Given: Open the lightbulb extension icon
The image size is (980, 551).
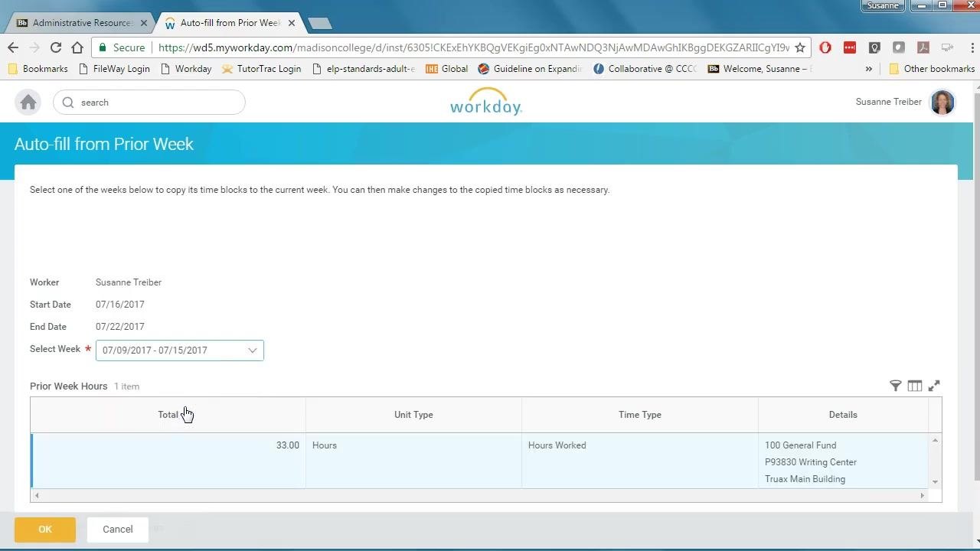Looking at the screenshot, I should click(x=874, y=47).
